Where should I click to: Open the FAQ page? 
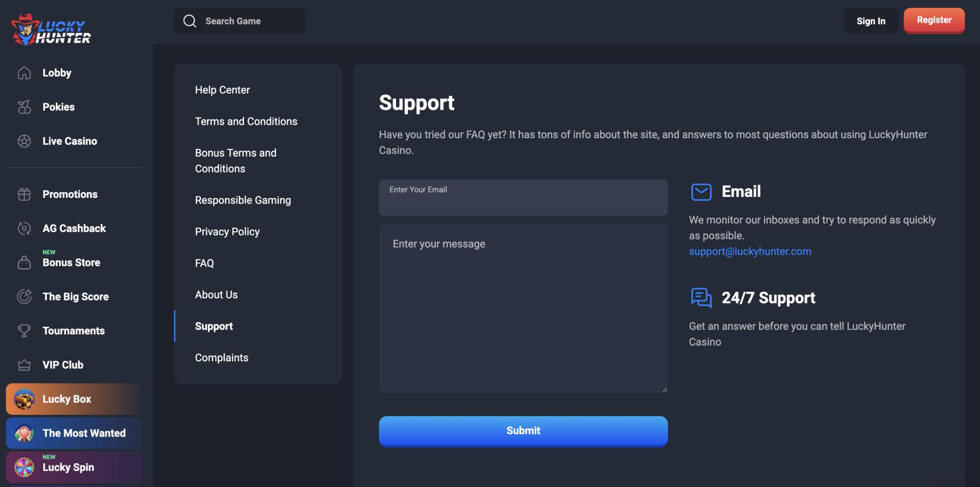click(x=204, y=263)
